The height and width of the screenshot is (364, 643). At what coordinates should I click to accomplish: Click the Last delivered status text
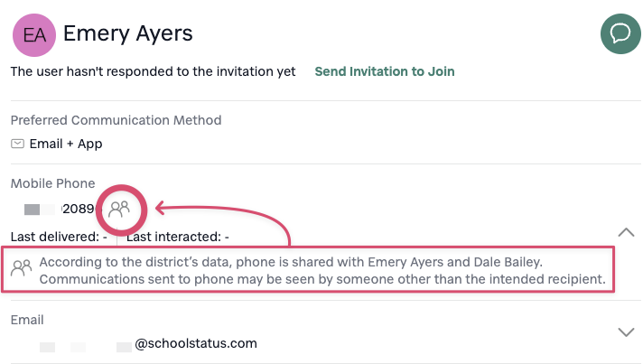point(59,237)
